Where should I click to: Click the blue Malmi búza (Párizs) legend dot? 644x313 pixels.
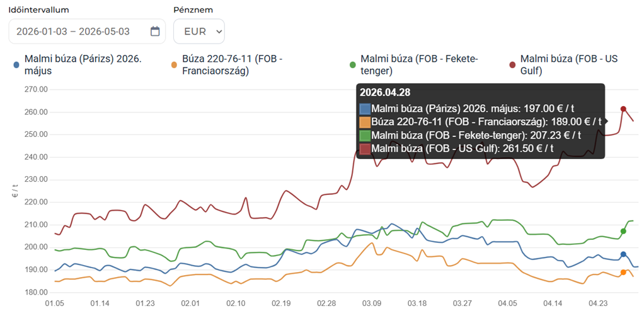pyautogui.click(x=16, y=64)
